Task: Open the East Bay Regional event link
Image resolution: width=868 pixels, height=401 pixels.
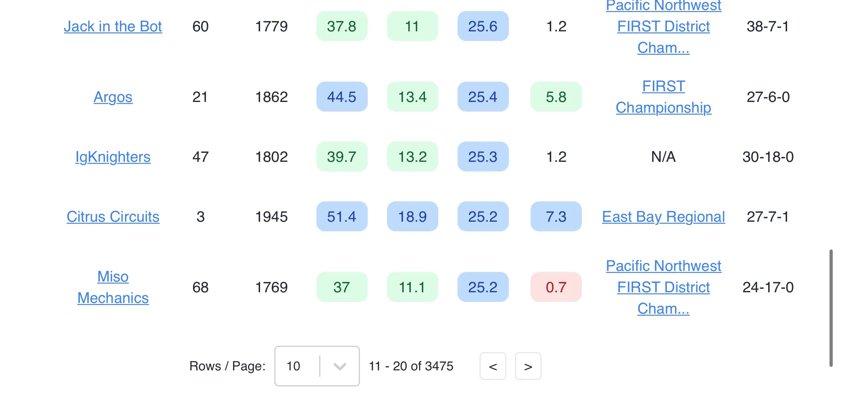Action: coord(663,217)
